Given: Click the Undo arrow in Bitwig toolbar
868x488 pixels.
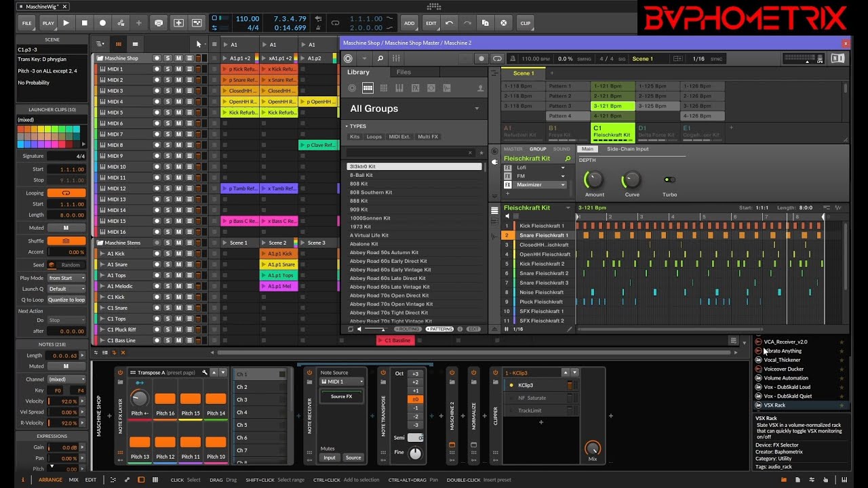Looking at the screenshot, I should click(449, 22).
